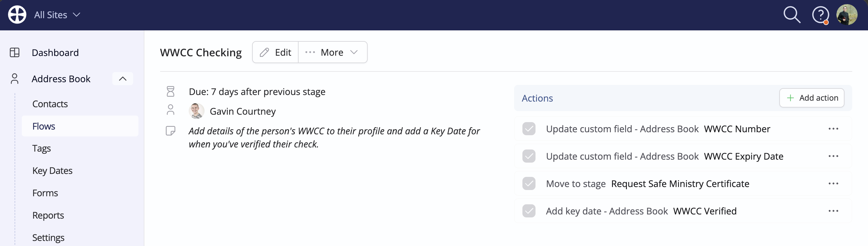This screenshot has width=868, height=246.
Task: Click the Edit button
Action: tap(275, 52)
